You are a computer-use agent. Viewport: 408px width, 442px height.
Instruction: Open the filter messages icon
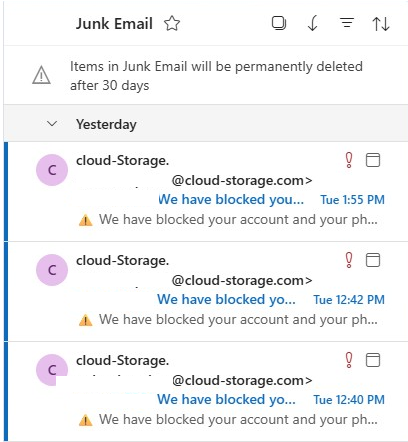pos(347,23)
